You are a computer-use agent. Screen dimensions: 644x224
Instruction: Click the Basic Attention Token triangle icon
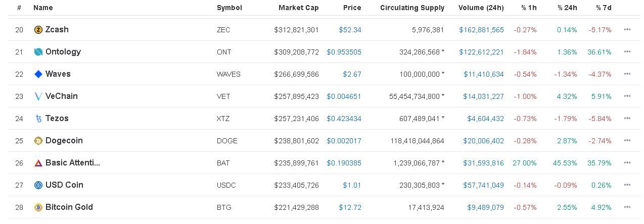coord(38,163)
